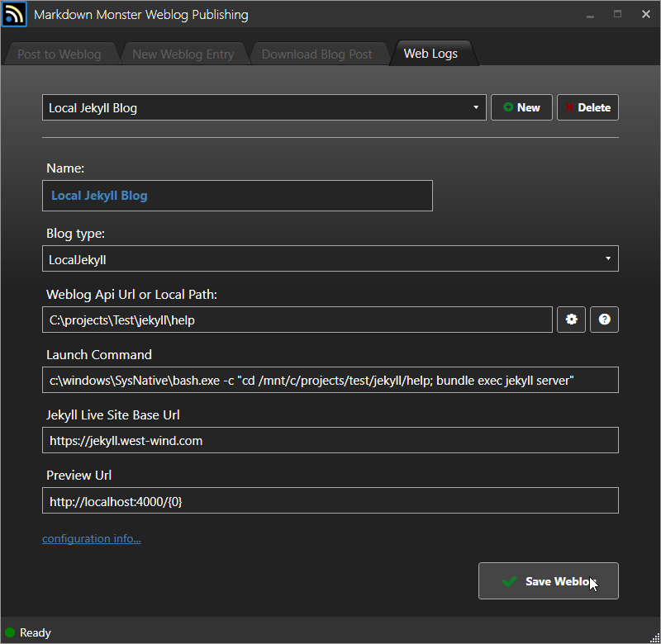The height and width of the screenshot is (644, 661).
Task: Click into the Name text field
Action: 237,196
